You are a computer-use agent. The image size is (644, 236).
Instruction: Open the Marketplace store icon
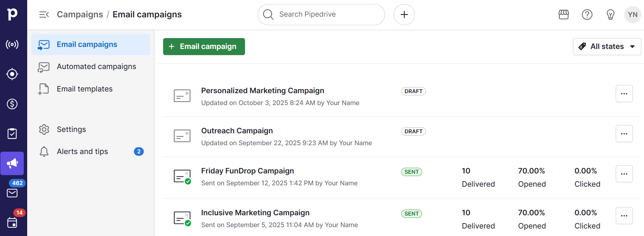(x=563, y=15)
